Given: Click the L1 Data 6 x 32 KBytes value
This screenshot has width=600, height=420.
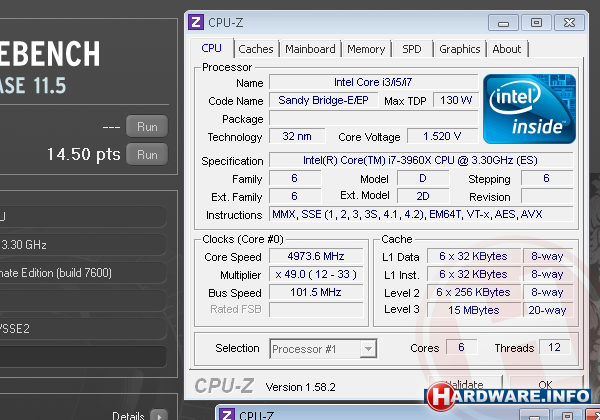Looking at the screenshot, I should tap(474, 256).
